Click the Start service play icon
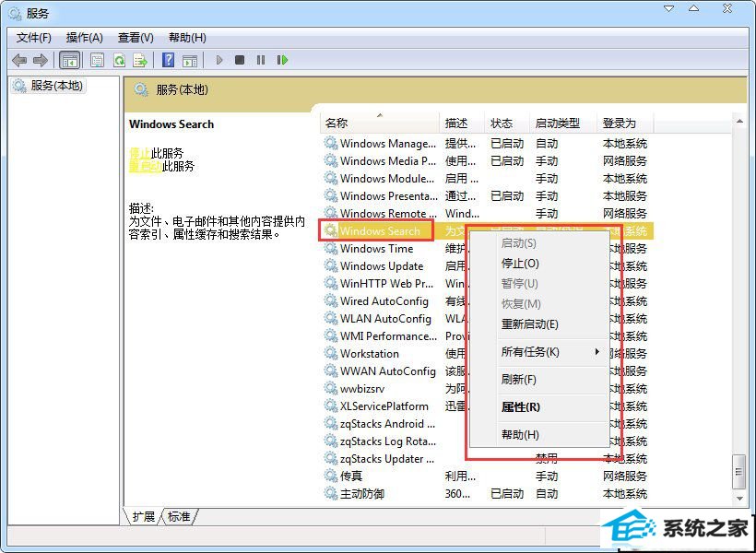Viewport: 756px width, 553px height. [219, 60]
